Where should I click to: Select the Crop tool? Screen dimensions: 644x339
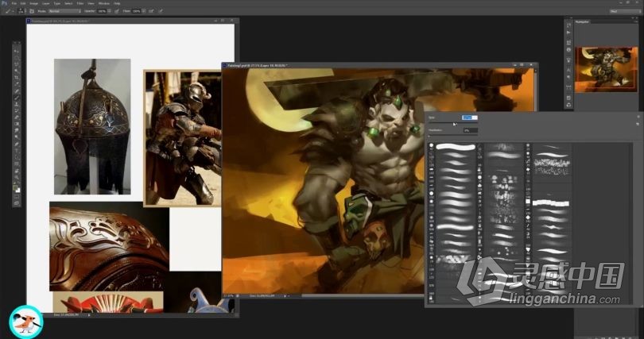17,77
